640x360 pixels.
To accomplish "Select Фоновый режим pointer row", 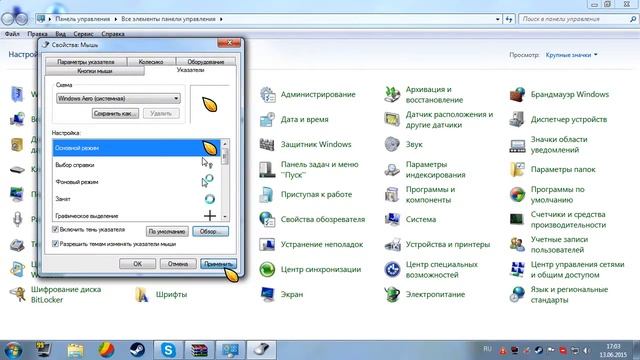I will (x=136, y=182).
